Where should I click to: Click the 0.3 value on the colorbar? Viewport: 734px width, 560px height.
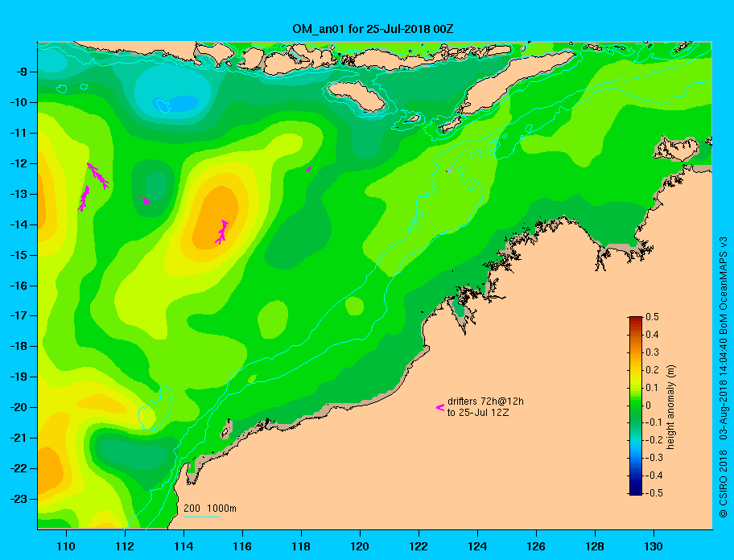pyautogui.click(x=652, y=352)
